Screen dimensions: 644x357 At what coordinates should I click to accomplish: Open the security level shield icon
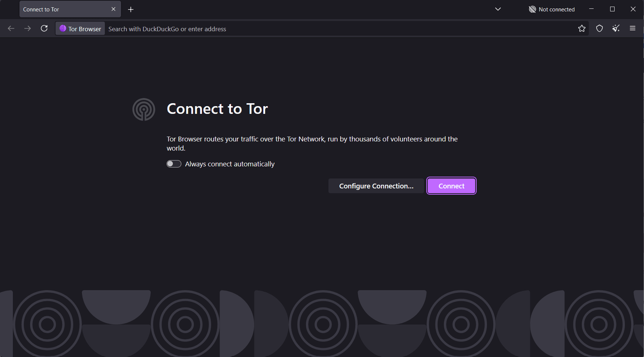599,29
